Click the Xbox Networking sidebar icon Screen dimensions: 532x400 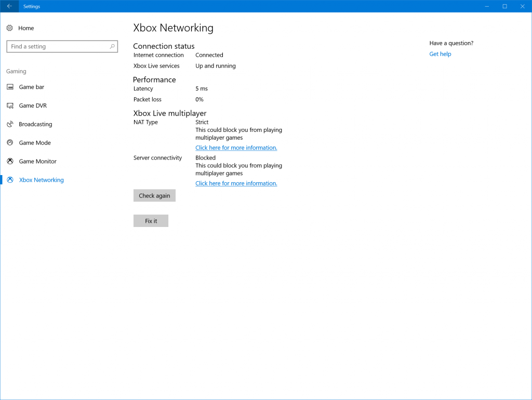(10, 180)
